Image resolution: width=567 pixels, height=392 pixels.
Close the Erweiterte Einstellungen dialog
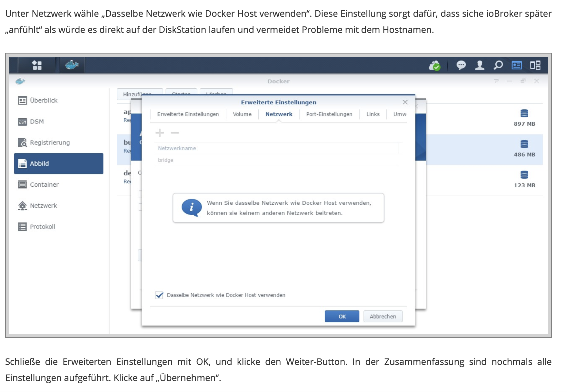coord(405,102)
